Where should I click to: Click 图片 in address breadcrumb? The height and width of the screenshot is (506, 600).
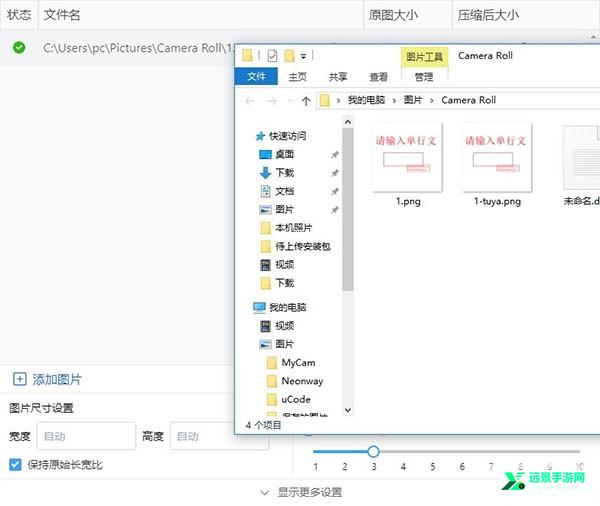[x=413, y=100]
